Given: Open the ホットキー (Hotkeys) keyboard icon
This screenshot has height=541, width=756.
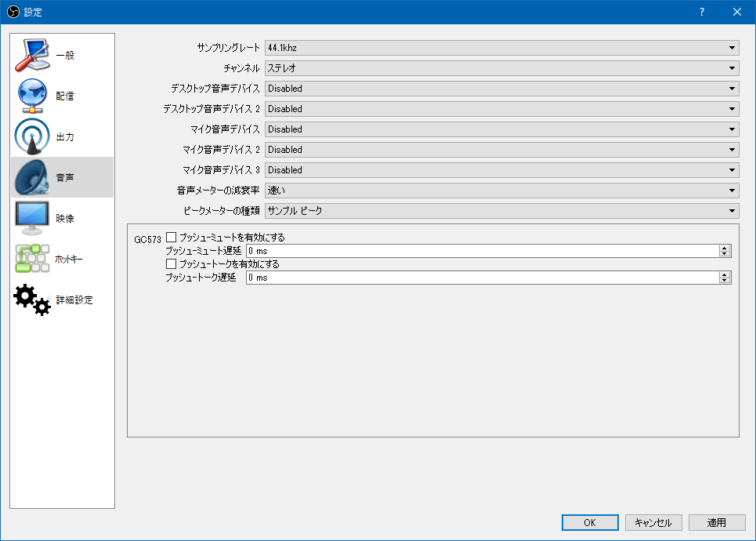Looking at the screenshot, I should (32, 259).
